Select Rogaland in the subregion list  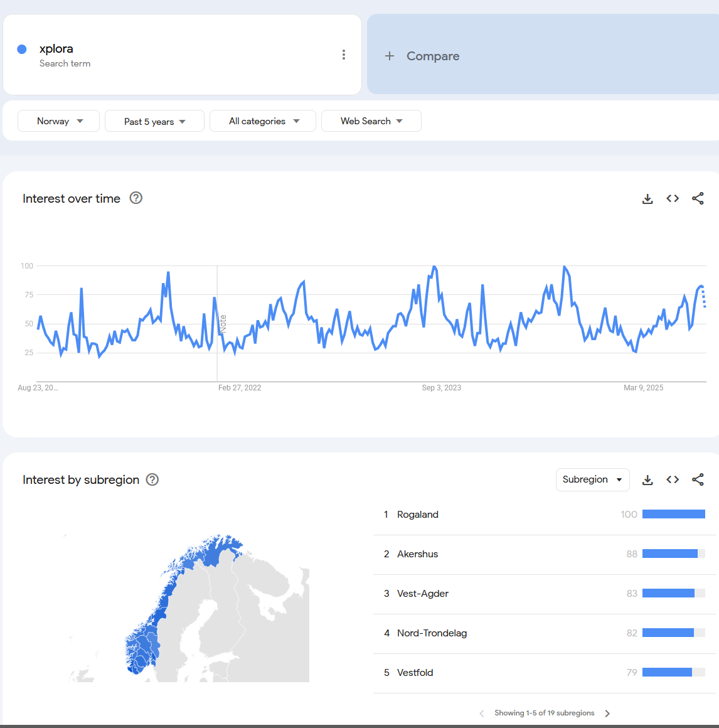coord(418,515)
